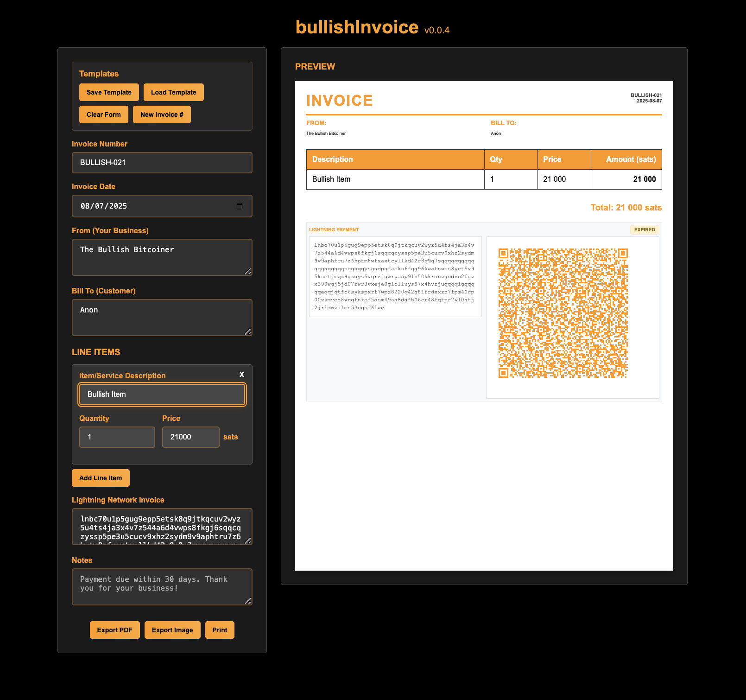The height and width of the screenshot is (700, 746).
Task: Click the 'Anon' text under BILL TO in preview
Action: 496,134
